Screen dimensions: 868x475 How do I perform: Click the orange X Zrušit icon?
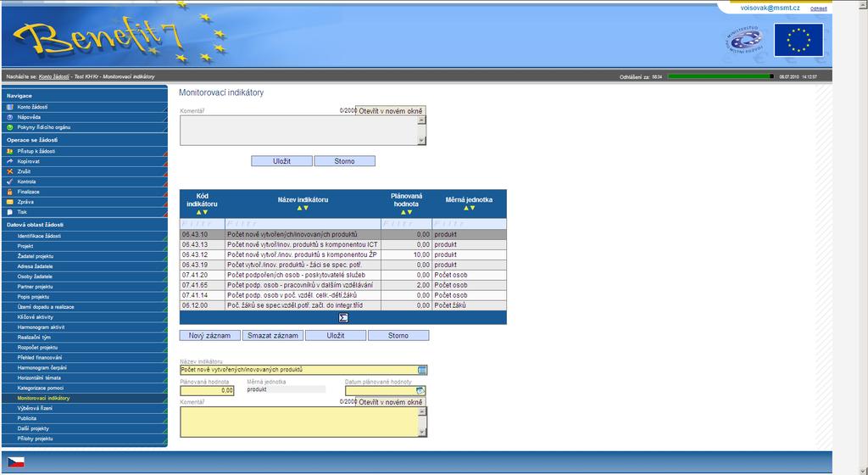(9, 171)
